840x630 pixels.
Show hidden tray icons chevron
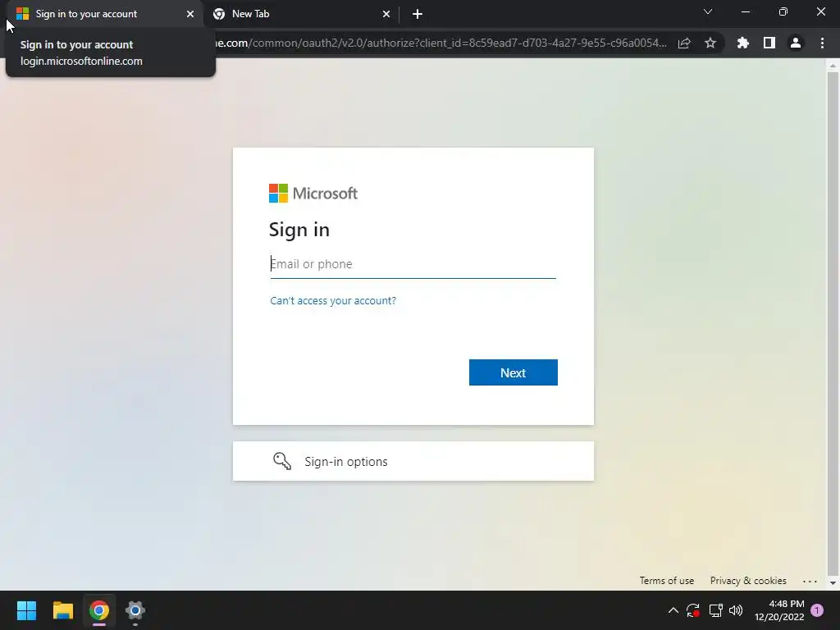(673, 610)
